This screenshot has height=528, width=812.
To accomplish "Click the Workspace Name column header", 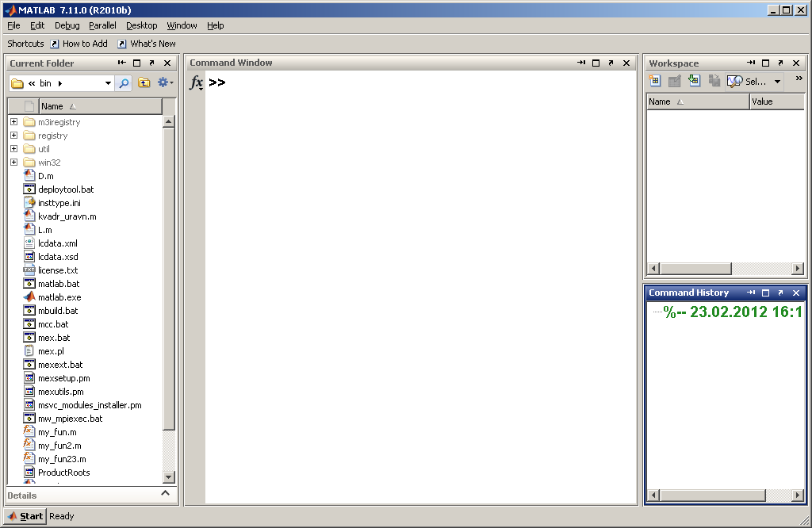I will [x=698, y=101].
